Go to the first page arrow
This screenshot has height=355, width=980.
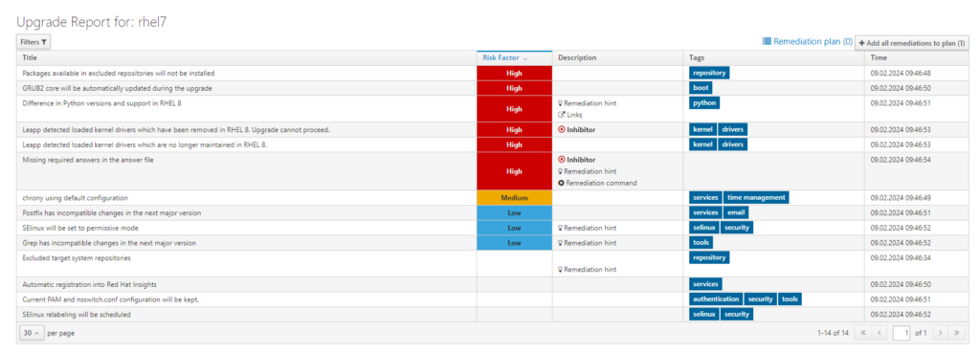(862, 333)
